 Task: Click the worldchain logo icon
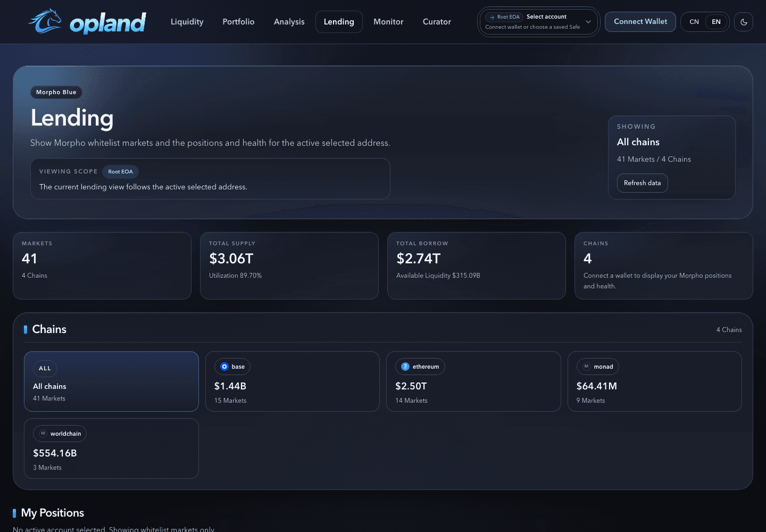[x=43, y=434]
